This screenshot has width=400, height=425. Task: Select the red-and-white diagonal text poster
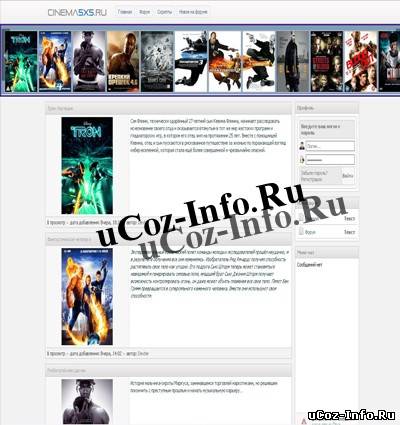coord(361,61)
